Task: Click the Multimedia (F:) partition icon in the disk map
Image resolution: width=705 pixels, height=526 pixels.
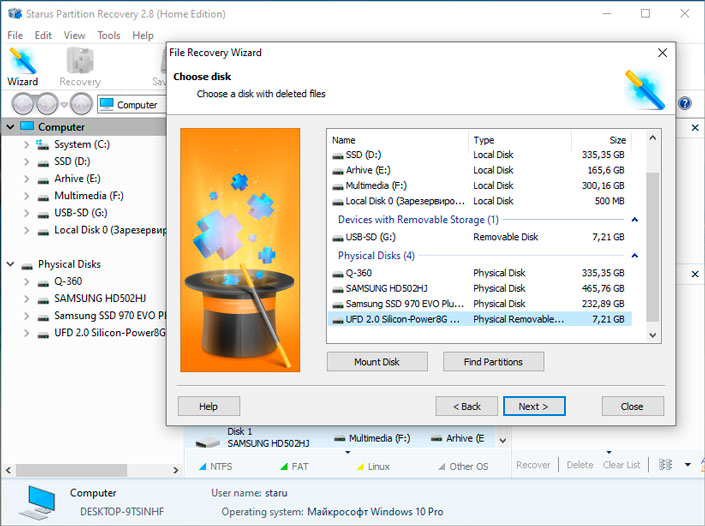Action: pos(340,438)
